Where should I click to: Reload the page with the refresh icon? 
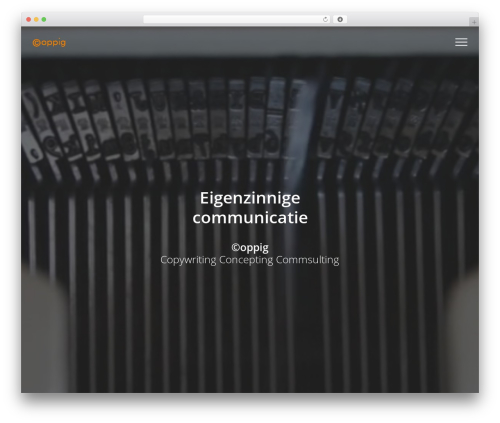[x=325, y=20]
